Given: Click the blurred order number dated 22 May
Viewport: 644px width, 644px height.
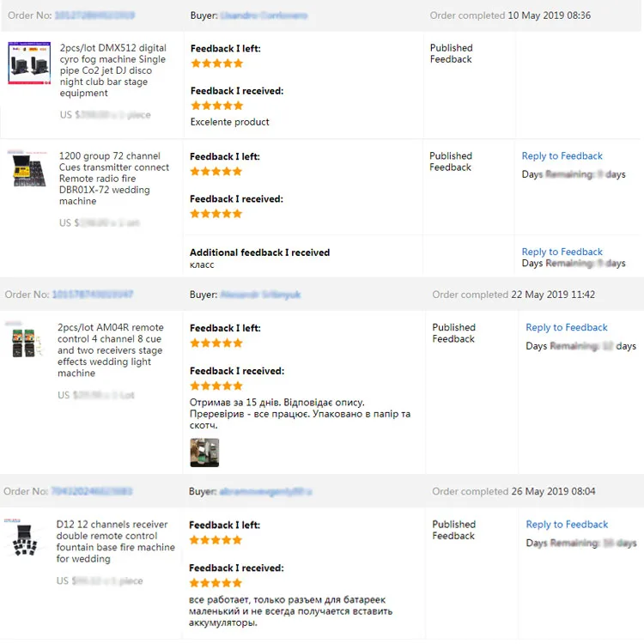Looking at the screenshot, I should point(93,295).
